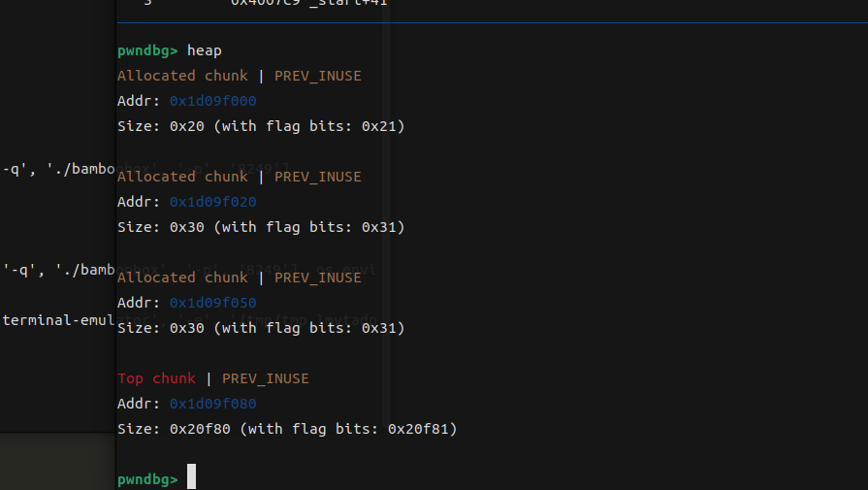Click the top chunk address 0x1d09f080
The width and height of the screenshot is (868, 490).
212,404
